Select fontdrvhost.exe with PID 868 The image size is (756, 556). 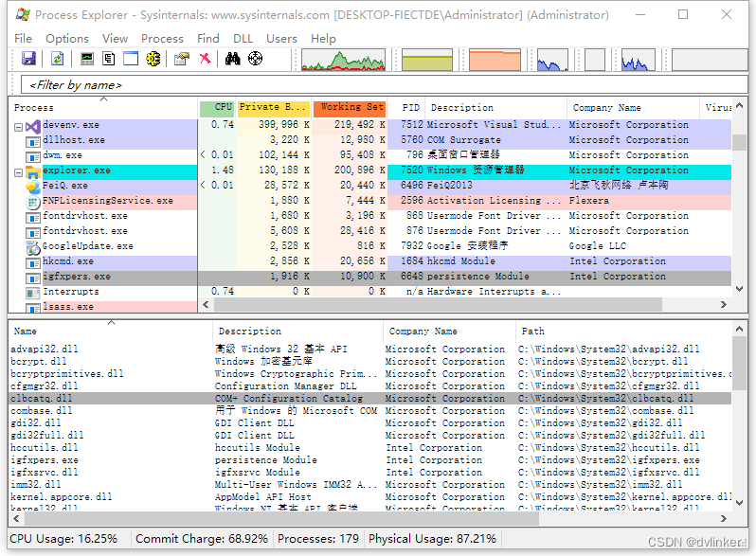point(370,216)
